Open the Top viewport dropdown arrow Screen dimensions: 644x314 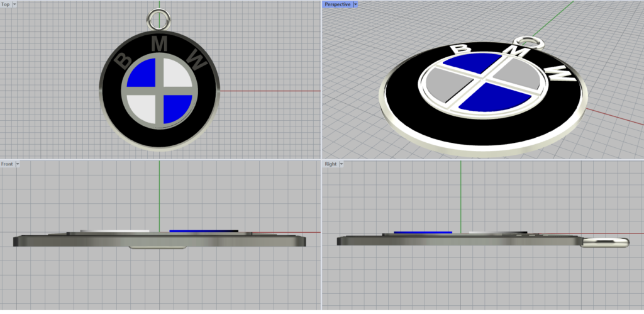point(15,4)
